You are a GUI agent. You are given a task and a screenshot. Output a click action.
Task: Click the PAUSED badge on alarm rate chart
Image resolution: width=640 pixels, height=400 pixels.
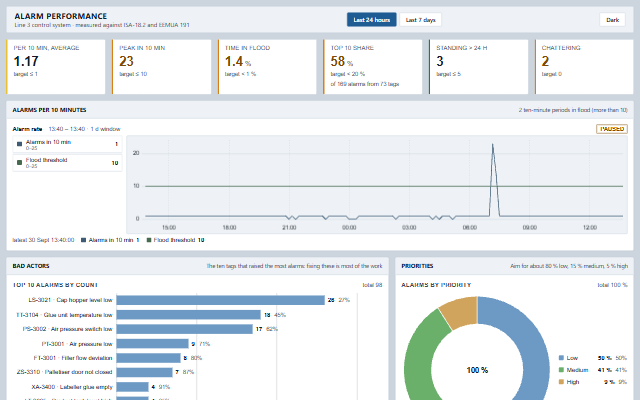[612, 129]
